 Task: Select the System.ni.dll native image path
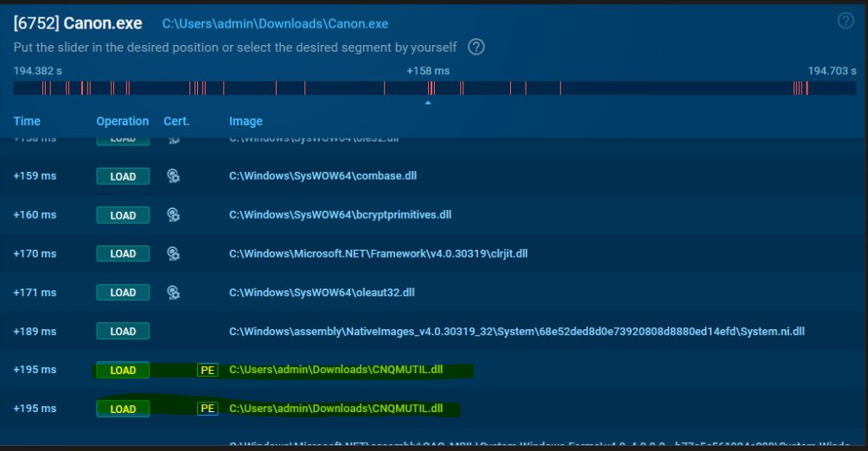(516, 331)
